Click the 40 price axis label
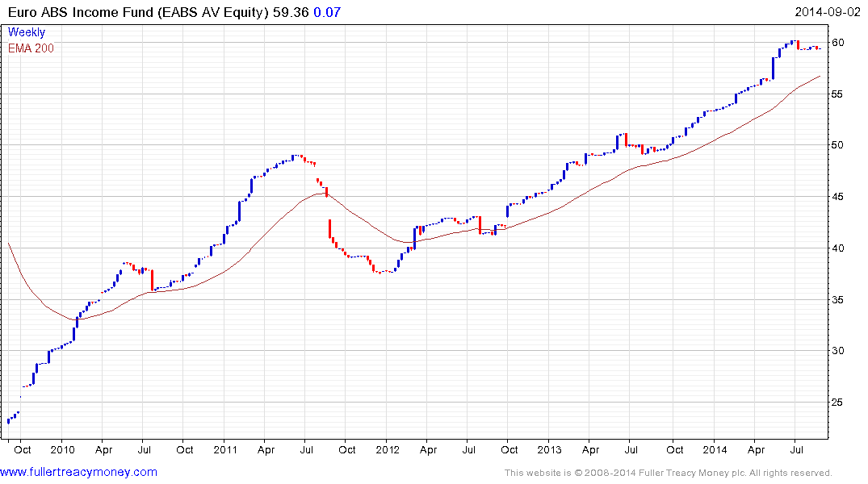This screenshot has width=868, height=484. click(837, 248)
